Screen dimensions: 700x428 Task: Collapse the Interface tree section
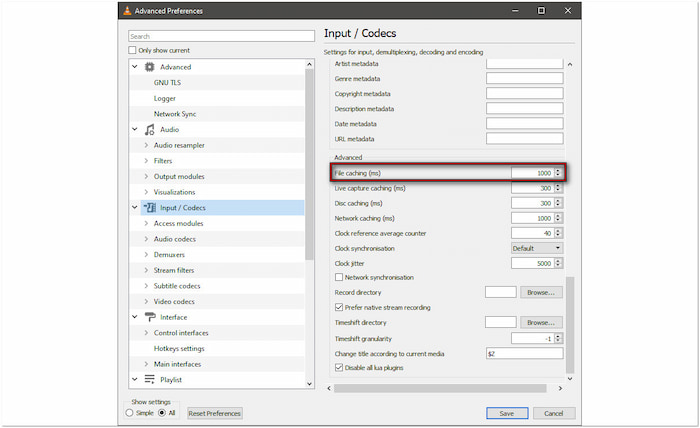(x=134, y=316)
